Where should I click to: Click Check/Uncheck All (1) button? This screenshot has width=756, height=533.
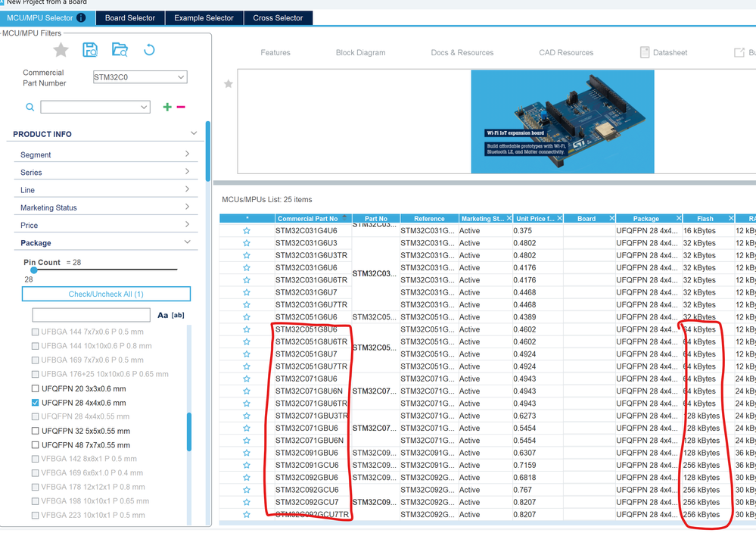(106, 295)
